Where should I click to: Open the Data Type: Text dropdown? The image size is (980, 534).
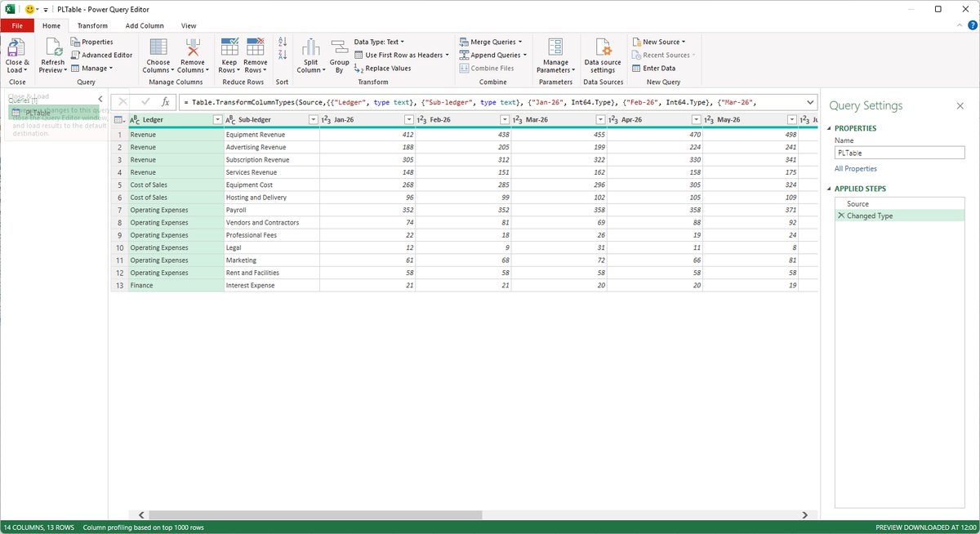pyautogui.click(x=379, y=42)
